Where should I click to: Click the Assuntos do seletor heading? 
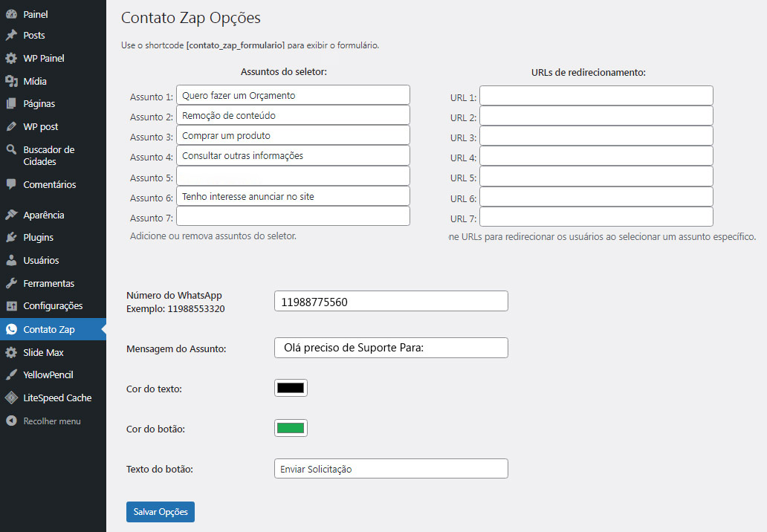tap(284, 71)
